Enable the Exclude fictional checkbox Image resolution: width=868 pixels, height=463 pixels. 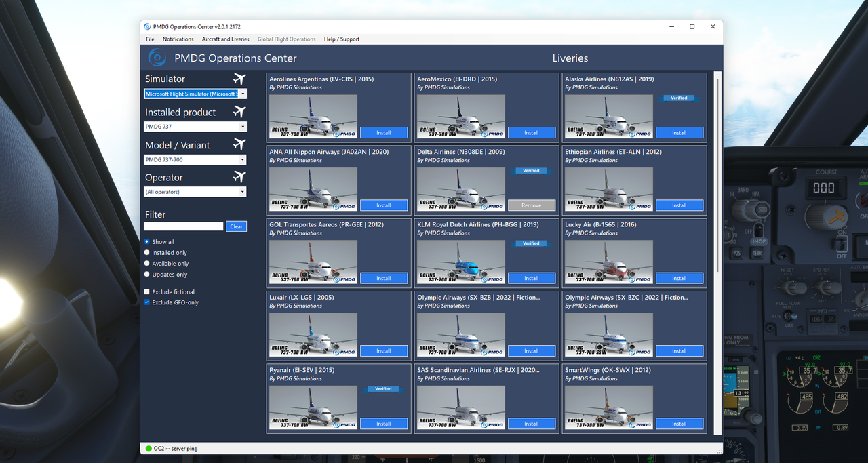(147, 292)
